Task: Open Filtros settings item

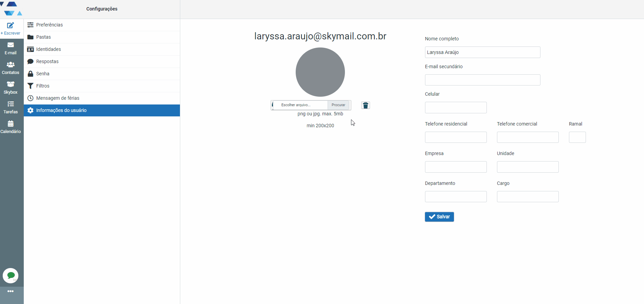Action: [102, 86]
